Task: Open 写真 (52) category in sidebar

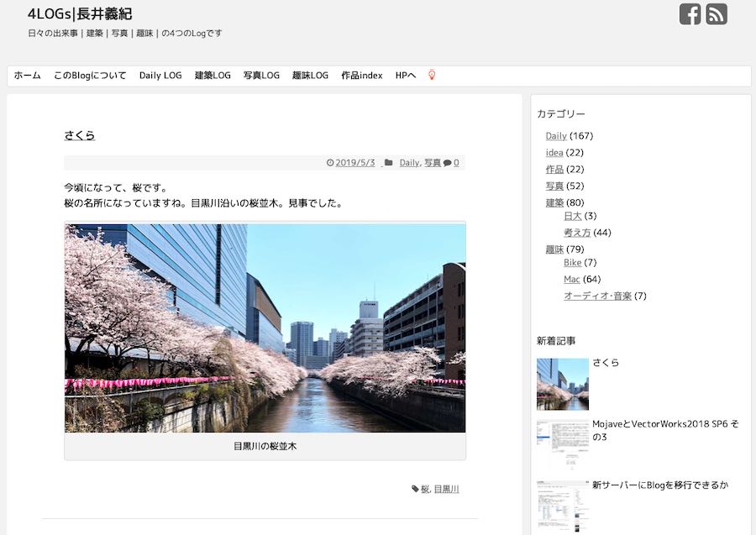Action: tap(554, 186)
